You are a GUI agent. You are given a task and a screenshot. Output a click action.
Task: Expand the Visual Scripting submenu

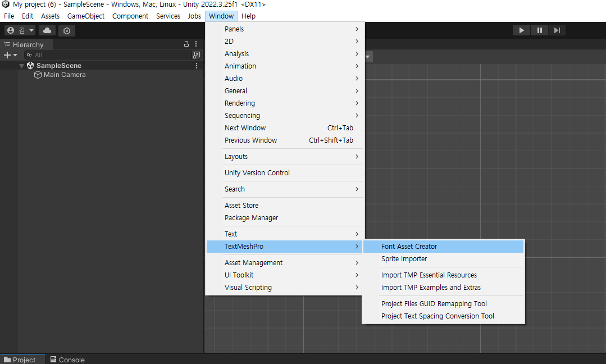click(x=285, y=287)
